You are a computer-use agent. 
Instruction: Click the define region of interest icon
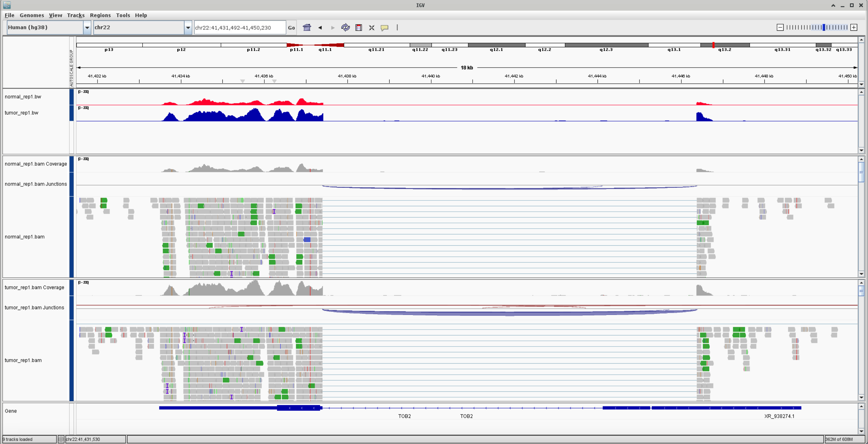(359, 28)
